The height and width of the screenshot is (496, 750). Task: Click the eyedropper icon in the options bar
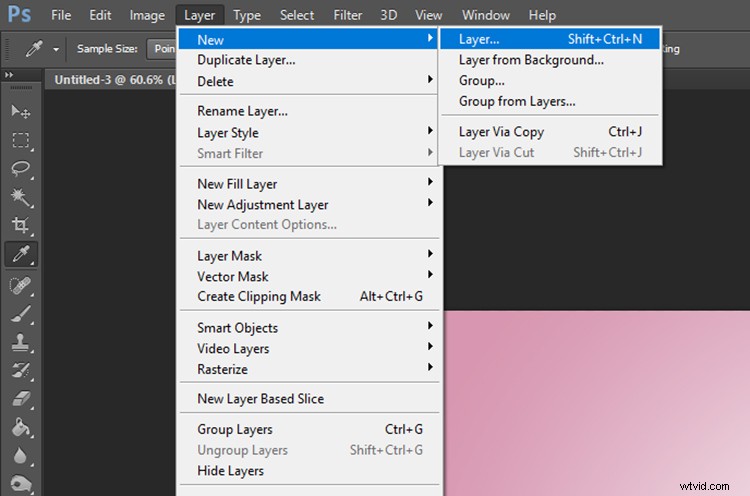tap(34, 49)
